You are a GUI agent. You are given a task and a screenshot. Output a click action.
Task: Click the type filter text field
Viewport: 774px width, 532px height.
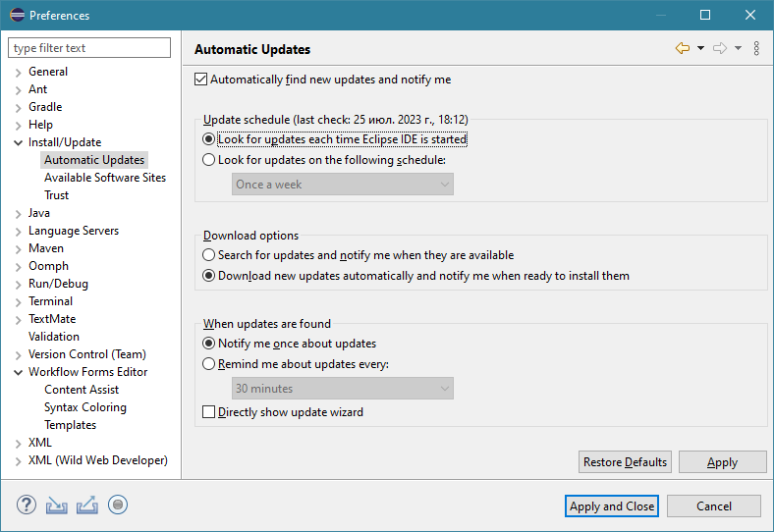tap(89, 48)
